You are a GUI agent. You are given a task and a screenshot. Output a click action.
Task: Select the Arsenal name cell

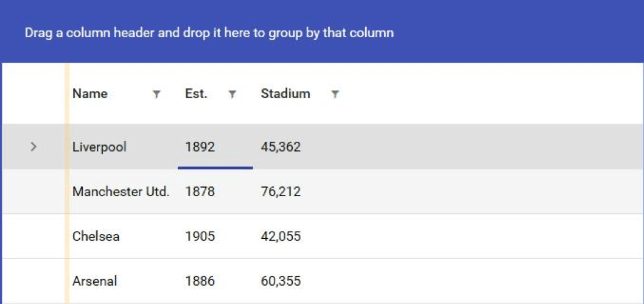tap(122, 281)
